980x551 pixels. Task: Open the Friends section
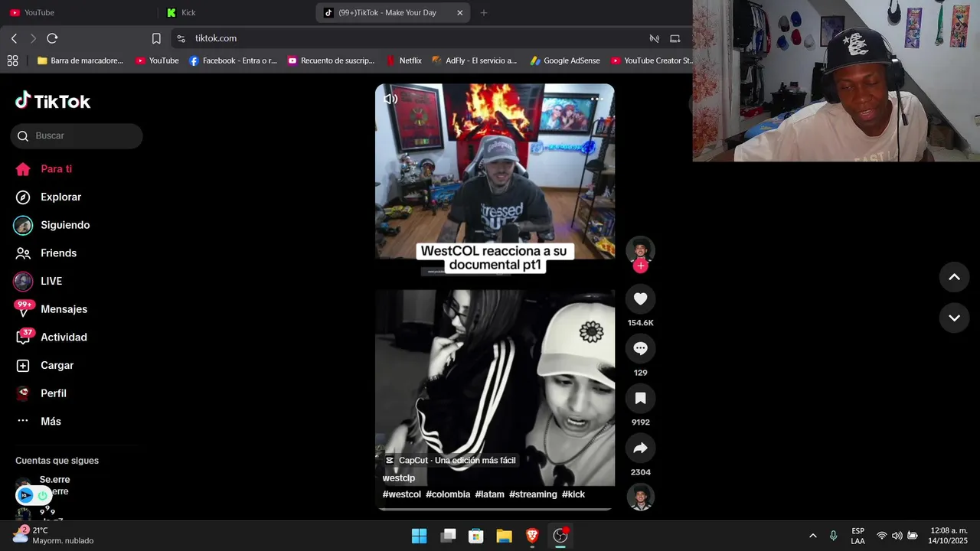point(46,253)
